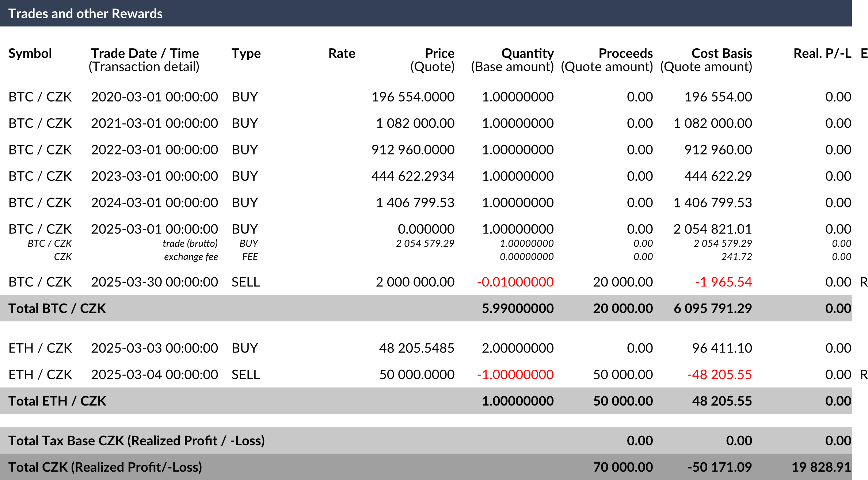Viewport: 868px width, 480px height.
Task: Select the Symbol column header
Action: click(x=30, y=53)
